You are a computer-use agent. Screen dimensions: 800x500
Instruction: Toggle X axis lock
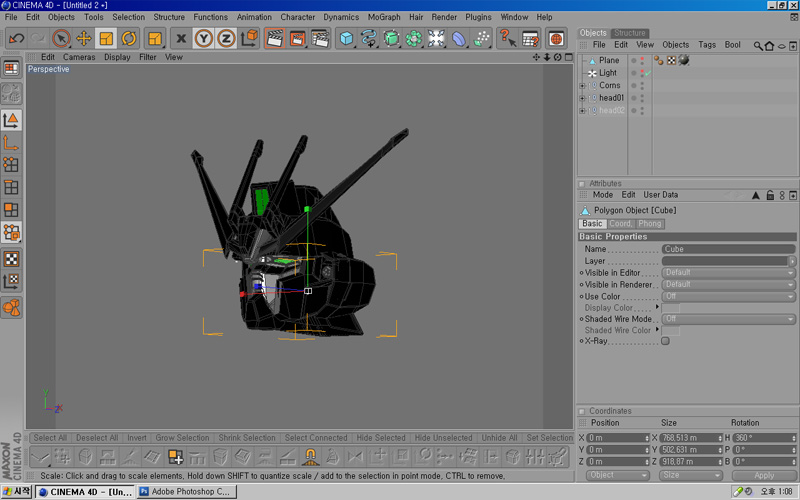pyautogui.click(x=181, y=38)
